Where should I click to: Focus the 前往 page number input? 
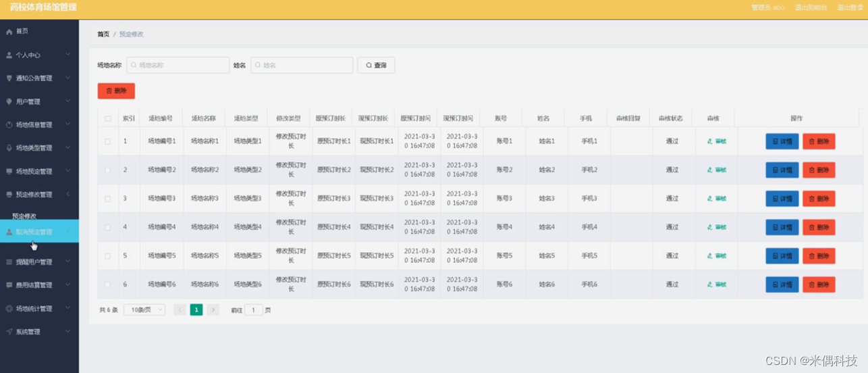[x=253, y=309]
